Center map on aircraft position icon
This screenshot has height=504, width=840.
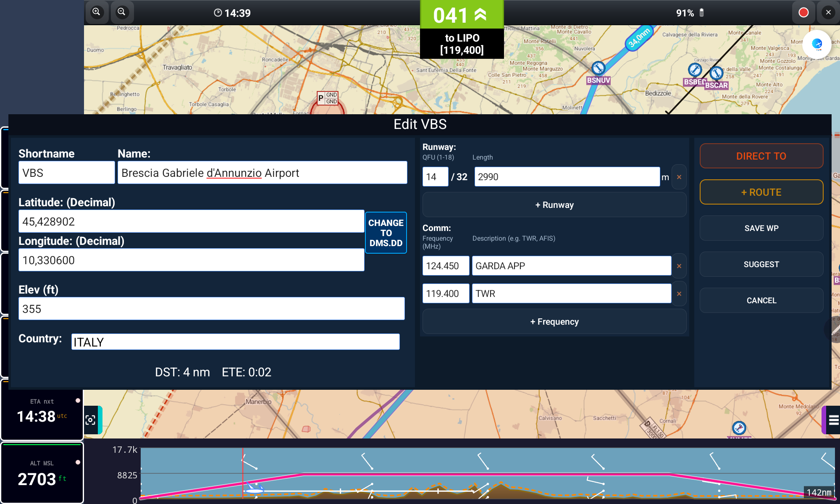[91, 420]
